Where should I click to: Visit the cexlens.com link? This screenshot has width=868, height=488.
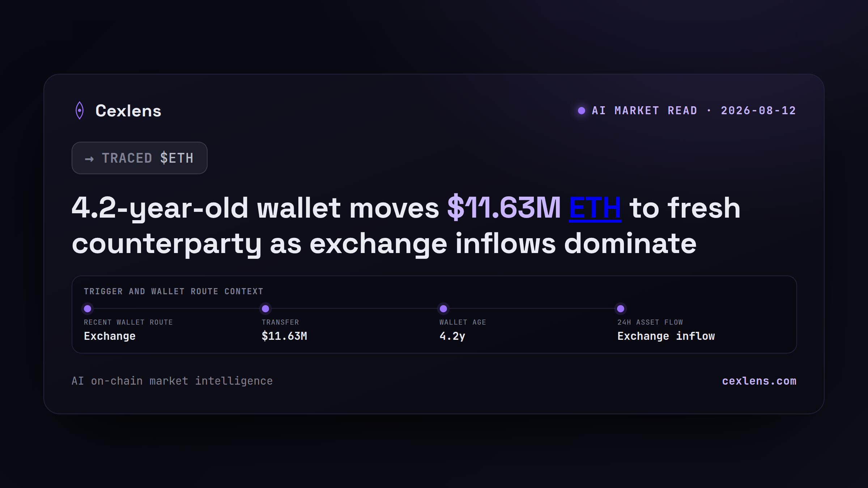coord(759,381)
